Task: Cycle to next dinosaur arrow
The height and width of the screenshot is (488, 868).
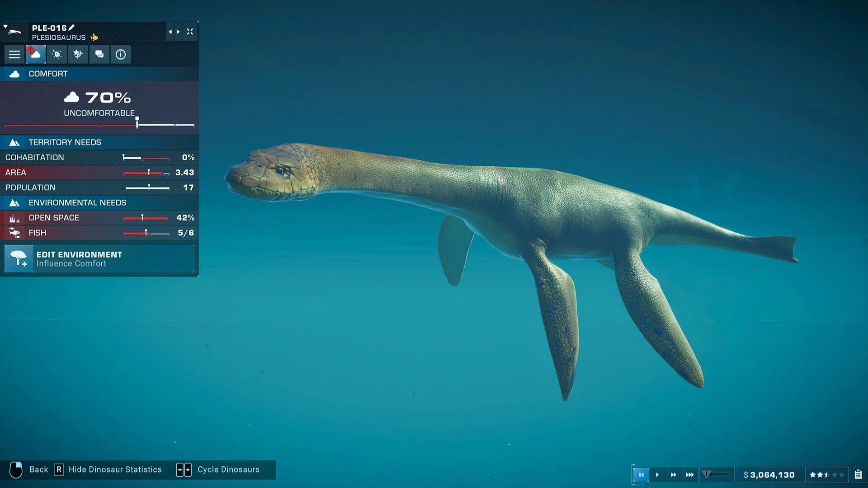Action: click(x=178, y=32)
